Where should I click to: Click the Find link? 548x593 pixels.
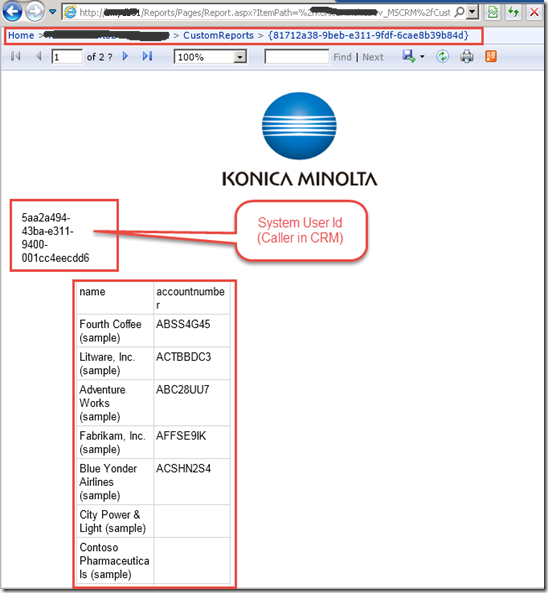[x=342, y=57]
